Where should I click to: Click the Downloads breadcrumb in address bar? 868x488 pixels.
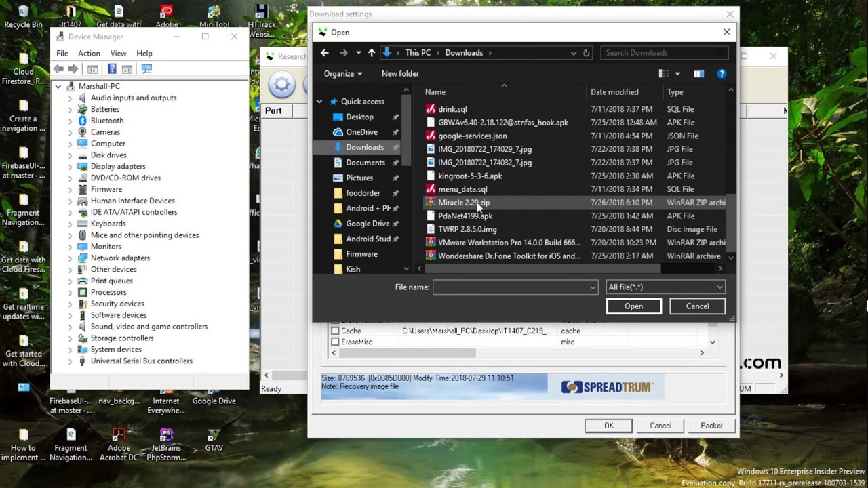[464, 53]
